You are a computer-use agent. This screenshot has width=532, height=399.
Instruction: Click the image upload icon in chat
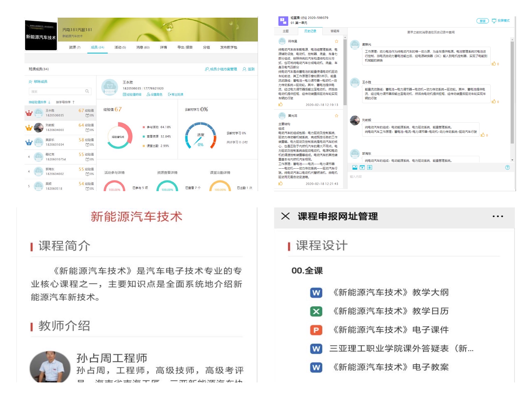click(x=355, y=168)
